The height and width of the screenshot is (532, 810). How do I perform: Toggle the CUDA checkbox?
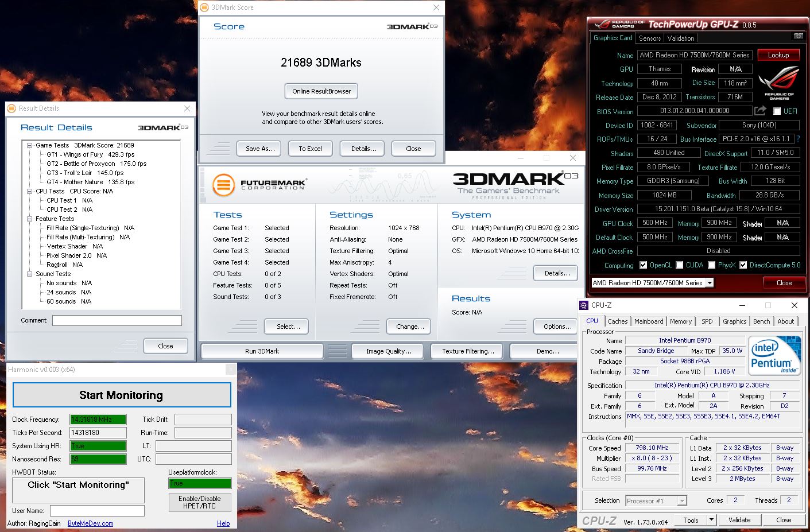tap(680, 265)
